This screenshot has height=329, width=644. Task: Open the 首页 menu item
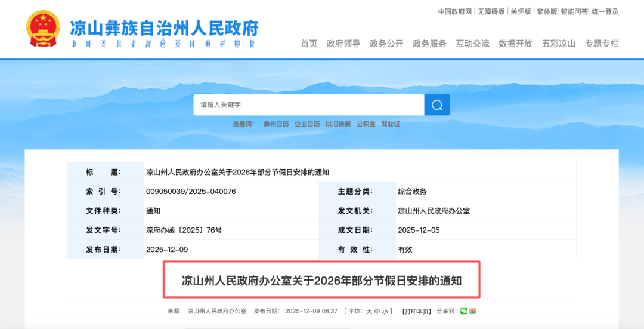(309, 44)
